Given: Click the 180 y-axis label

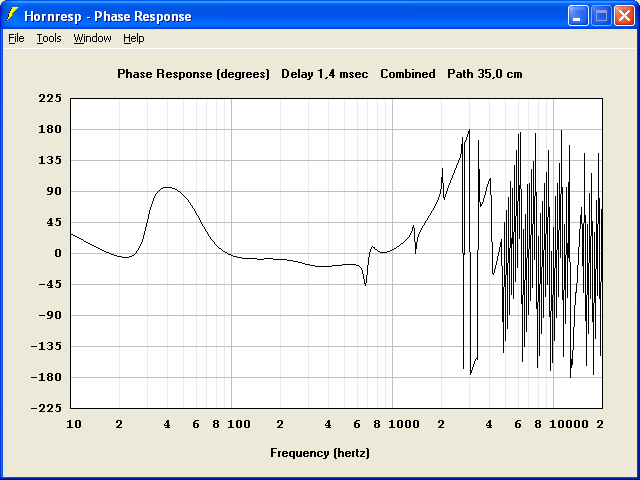Looking at the screenshot, I should pos(50,129).
